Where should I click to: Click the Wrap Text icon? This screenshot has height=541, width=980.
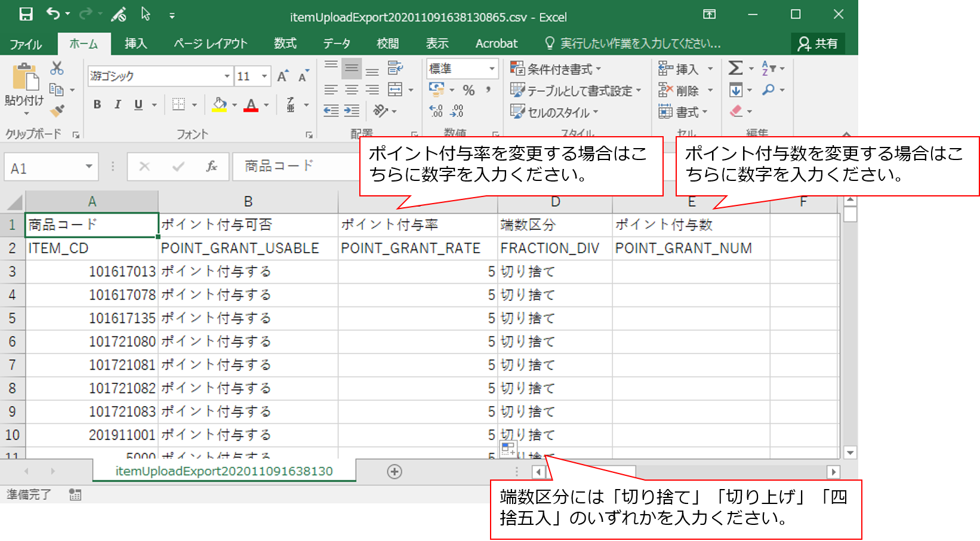395,68
